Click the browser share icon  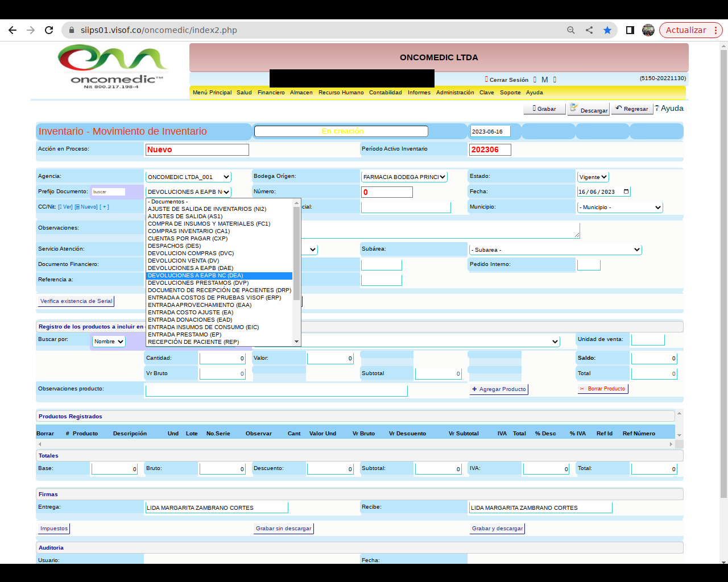(589, 30)
